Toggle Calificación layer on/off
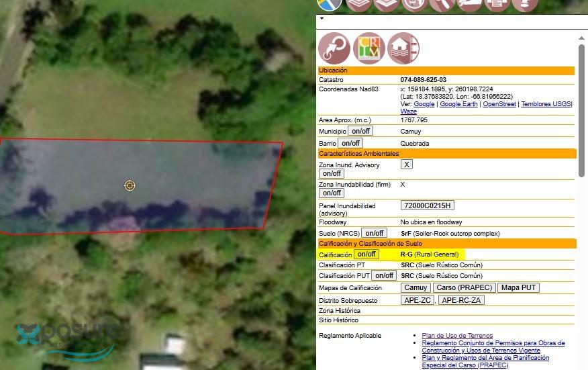 366,255
